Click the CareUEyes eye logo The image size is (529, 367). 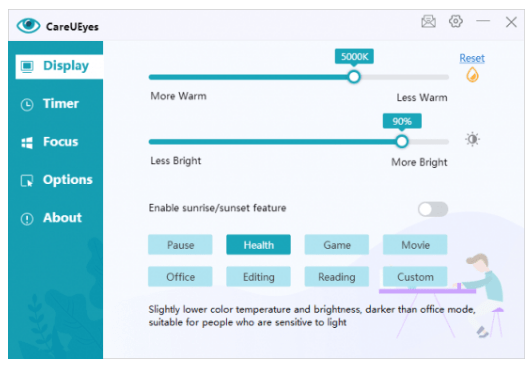tap(28, 25)
